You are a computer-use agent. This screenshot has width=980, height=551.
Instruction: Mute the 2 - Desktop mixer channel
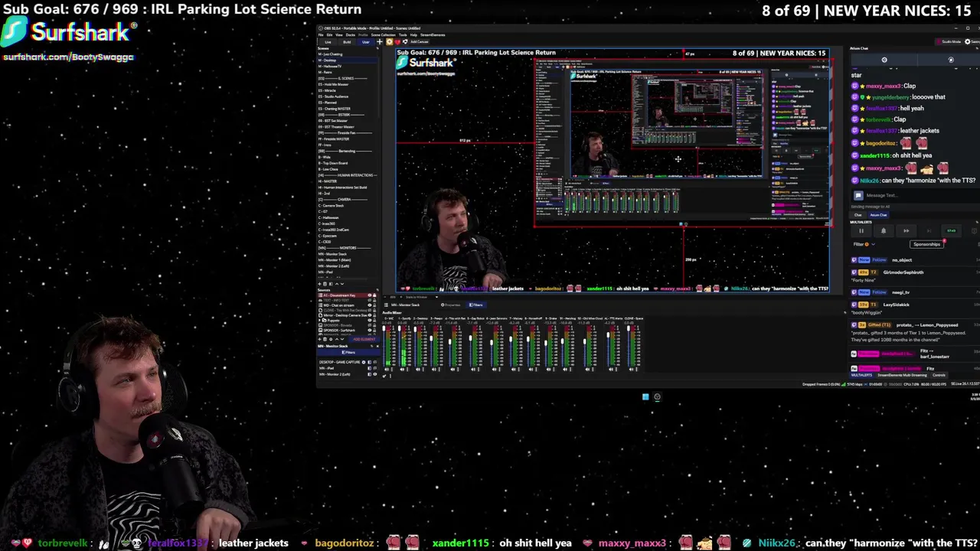[418, 370]
